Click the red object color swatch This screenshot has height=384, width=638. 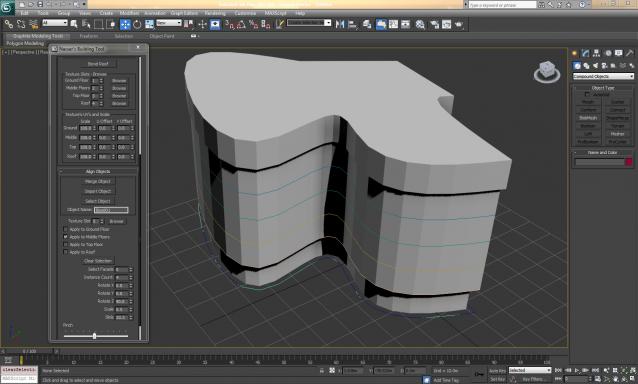click(x=629, y=162)
